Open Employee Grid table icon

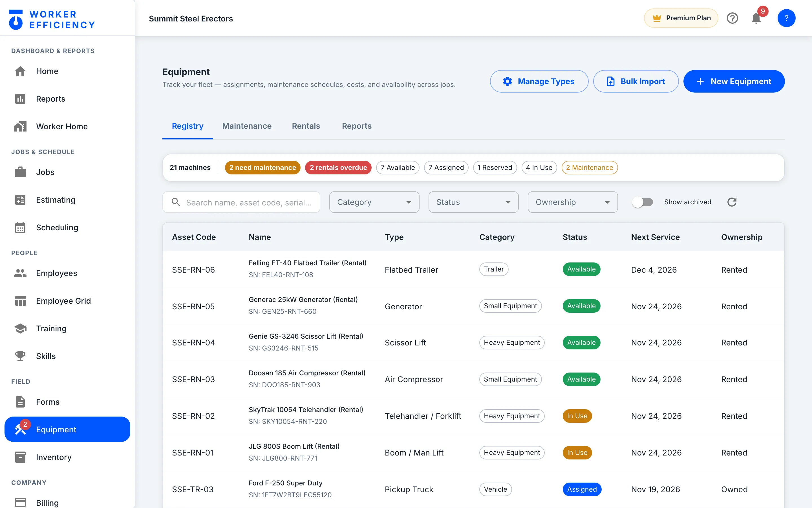click(x=20, y=301)
